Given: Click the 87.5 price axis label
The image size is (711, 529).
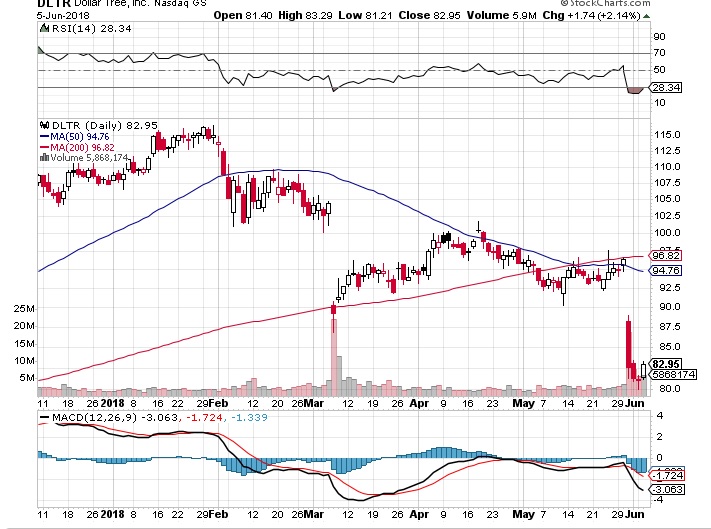Looking at the screenshot, I should pyautogui.click(x=669, y=327).
